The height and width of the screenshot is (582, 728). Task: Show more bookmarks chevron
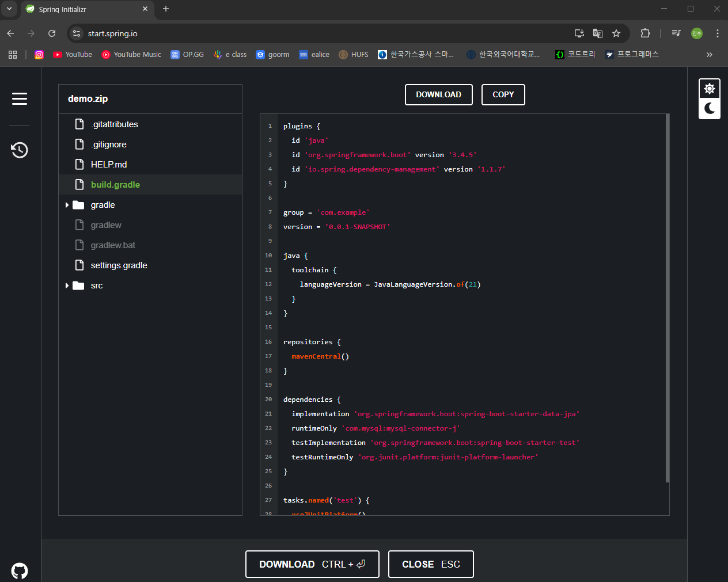(710, 55)
